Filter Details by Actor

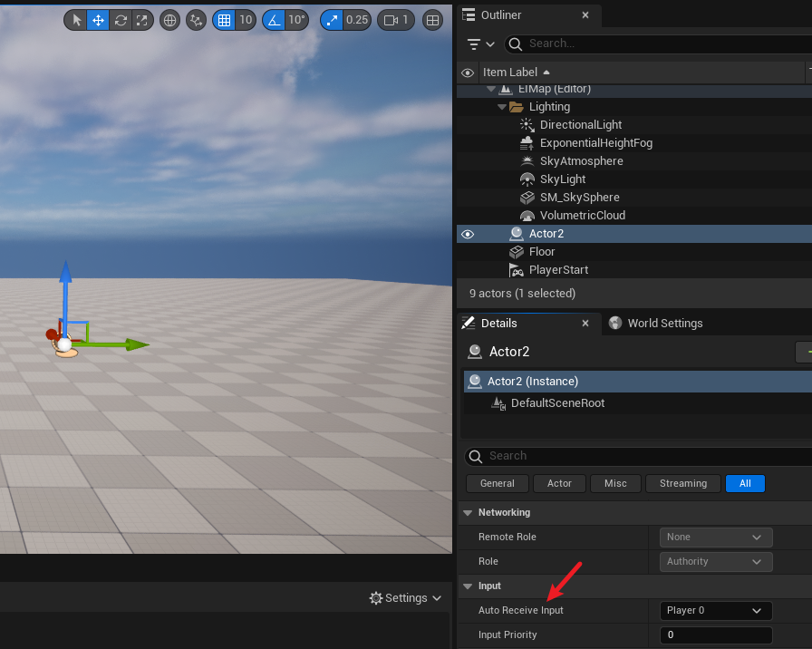tap(559, 483)
